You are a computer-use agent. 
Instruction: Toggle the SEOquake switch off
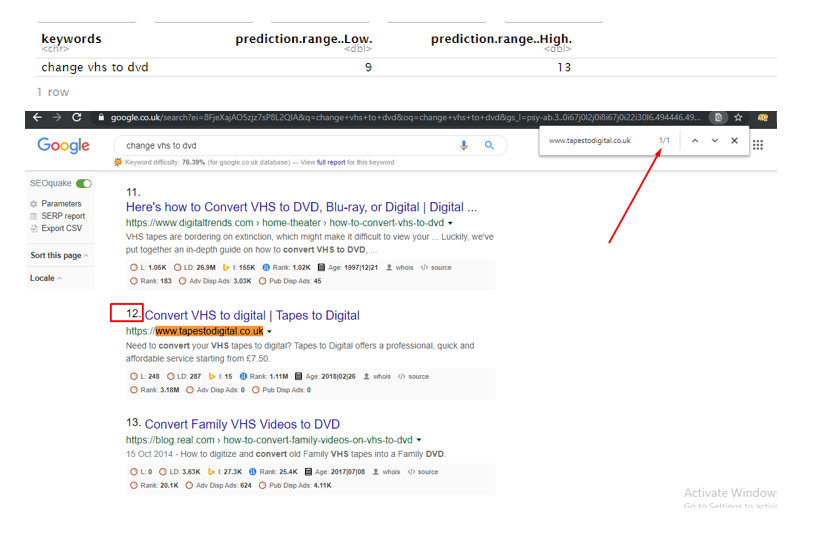pos(84,183)
